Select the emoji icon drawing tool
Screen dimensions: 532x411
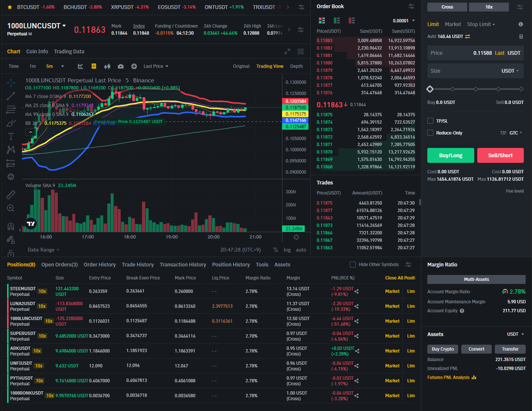tap(11, 177)
